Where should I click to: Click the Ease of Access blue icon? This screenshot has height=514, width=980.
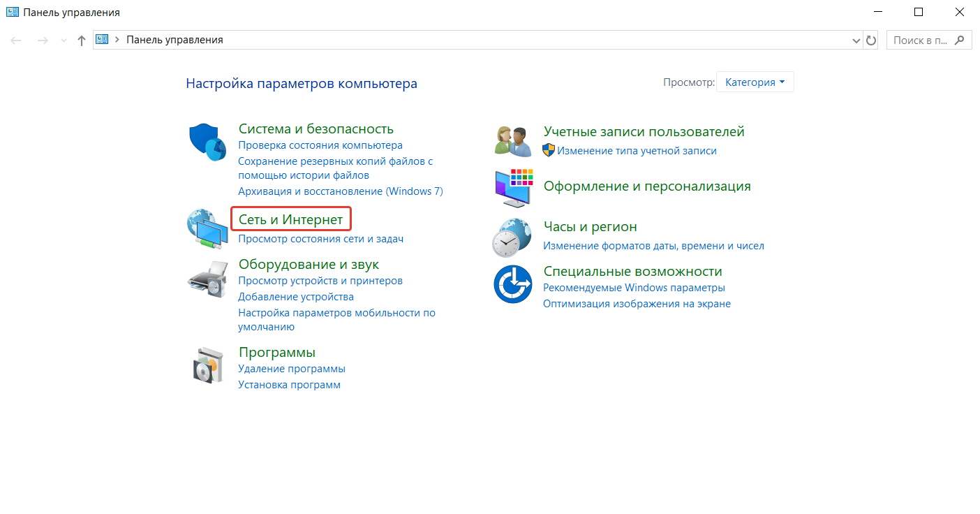(x=513, y=284)
